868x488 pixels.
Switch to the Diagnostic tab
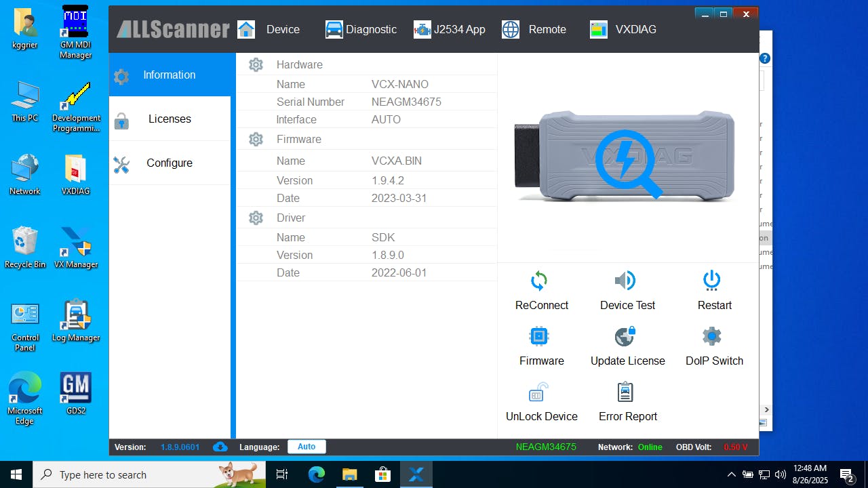tap(361, 29)
